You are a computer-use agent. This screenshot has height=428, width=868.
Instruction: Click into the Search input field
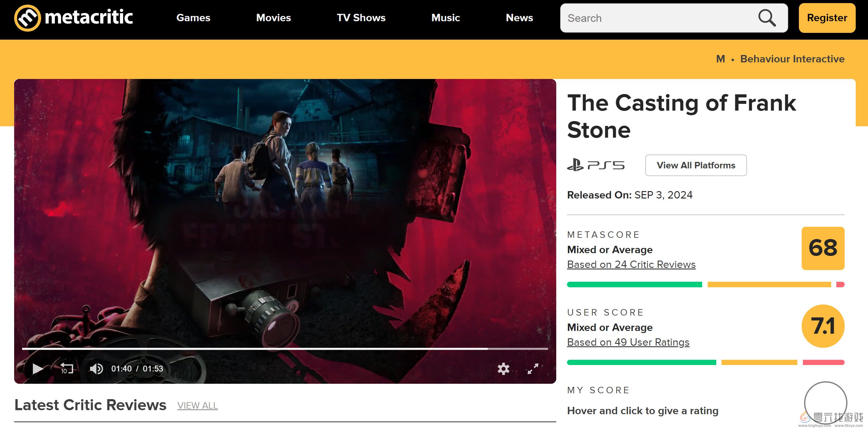click(657, 18)
